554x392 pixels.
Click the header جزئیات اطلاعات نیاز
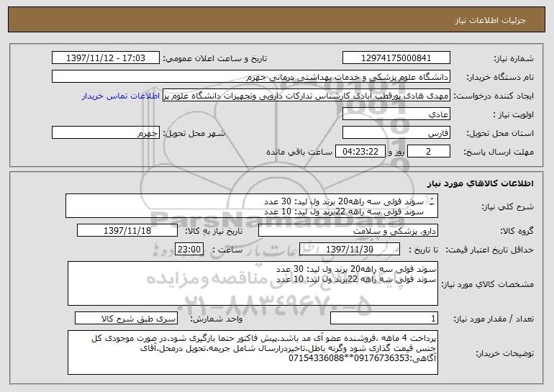(491, 20)
